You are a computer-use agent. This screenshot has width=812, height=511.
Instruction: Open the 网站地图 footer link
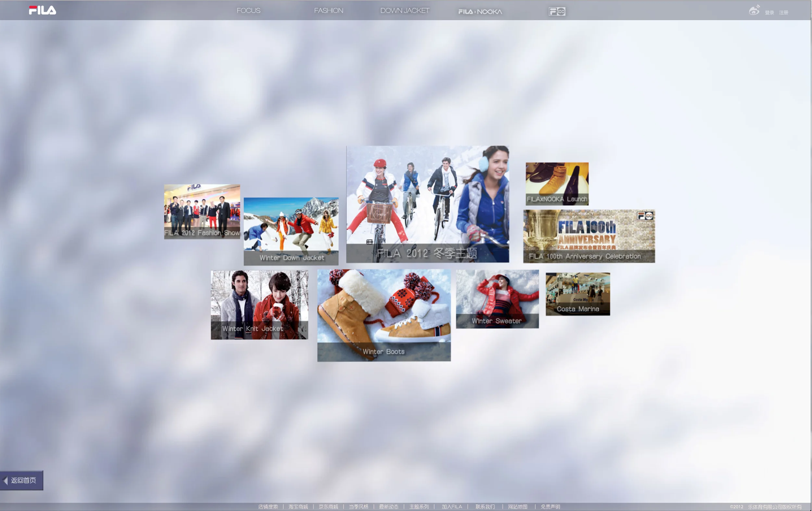(518, 507)
